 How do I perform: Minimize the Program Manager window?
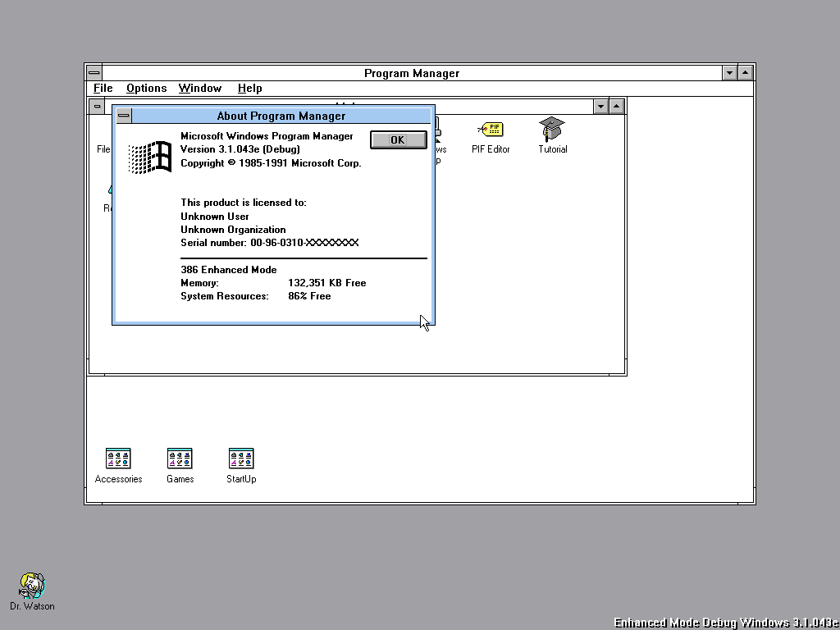[x=729, y=73]
